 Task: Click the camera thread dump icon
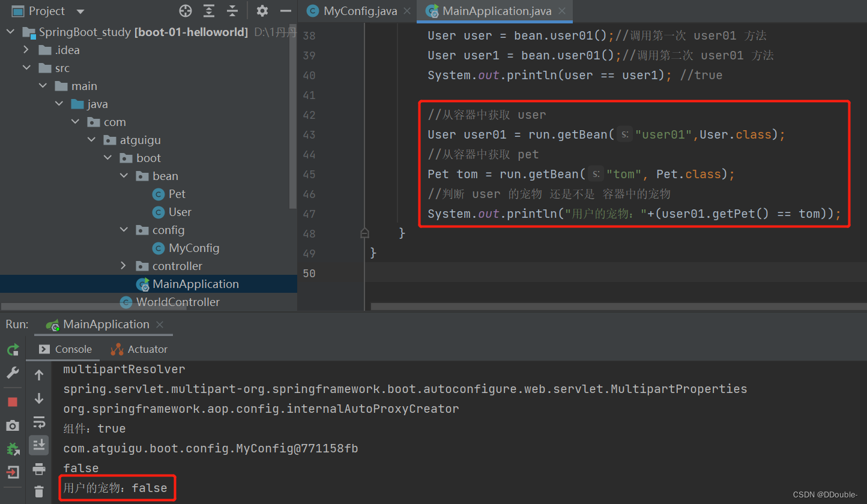pyautogui.click(x=13, y=425)
